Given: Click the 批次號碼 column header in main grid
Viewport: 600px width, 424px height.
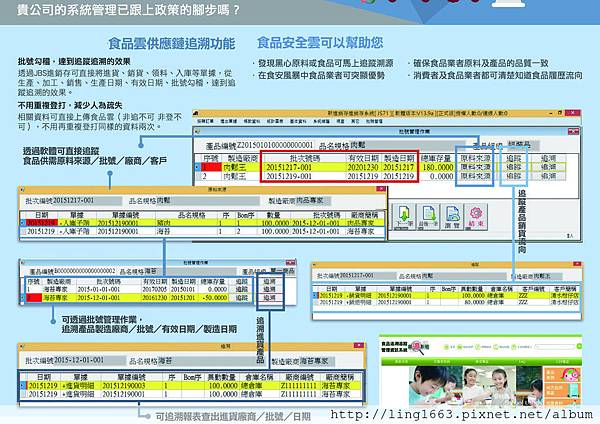Looking at the screenshot, I should tap(305, 158).
